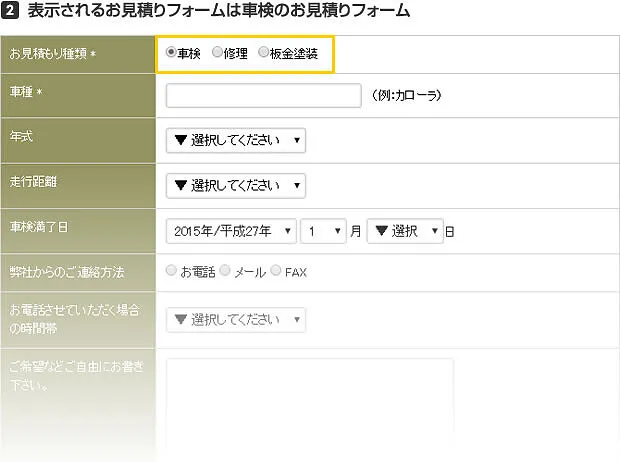Screen dimensions: 620x462
Task: Open the phone call time-slot dropdown
Action: (x=236, y=320)
